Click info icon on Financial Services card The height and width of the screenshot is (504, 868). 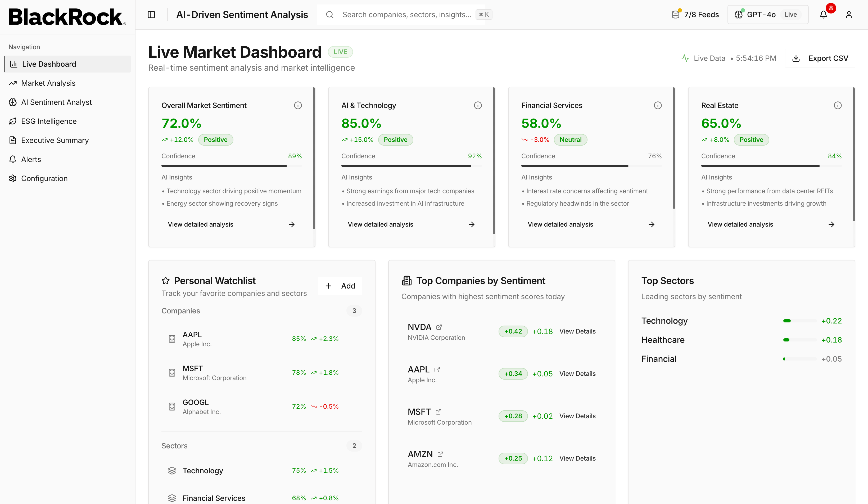658,105
